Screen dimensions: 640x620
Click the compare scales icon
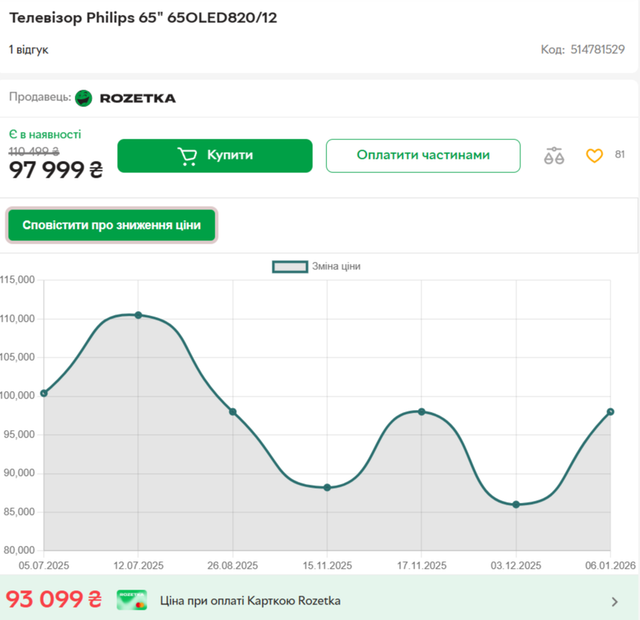[x=554, y=156]
